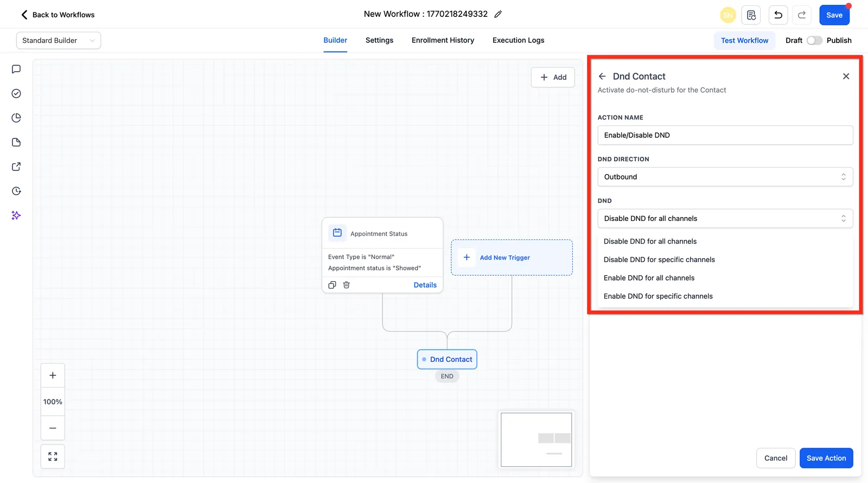
Task: Cancel the Dnd Contact action
Action: (x=775, y=458)
